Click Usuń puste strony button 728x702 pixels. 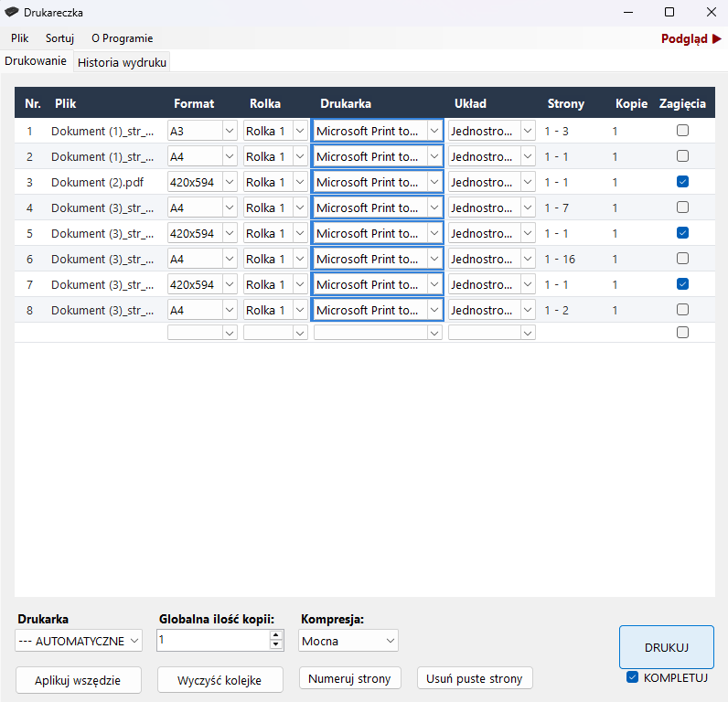(x=475, y=678)
